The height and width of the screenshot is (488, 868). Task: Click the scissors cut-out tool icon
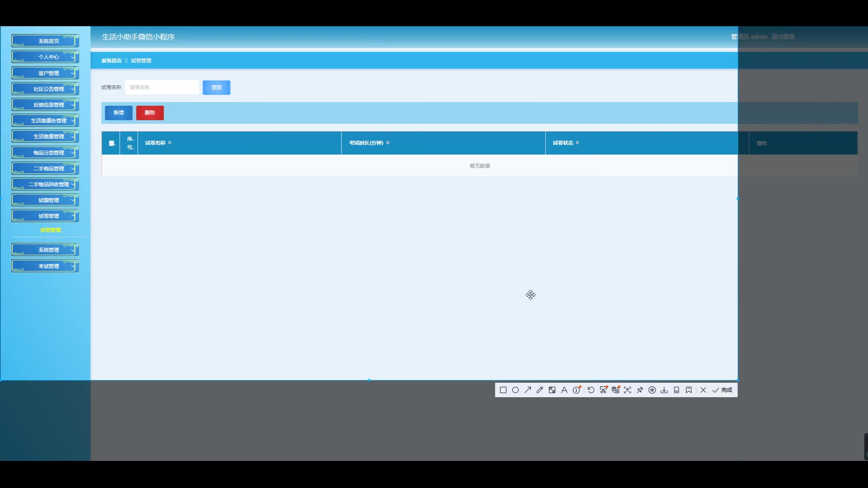[x=603, y=390]
